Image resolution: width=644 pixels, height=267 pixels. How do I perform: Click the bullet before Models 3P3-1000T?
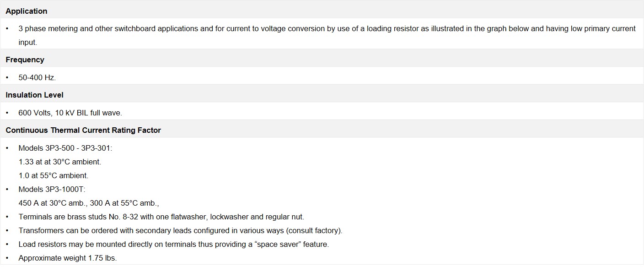7,189
